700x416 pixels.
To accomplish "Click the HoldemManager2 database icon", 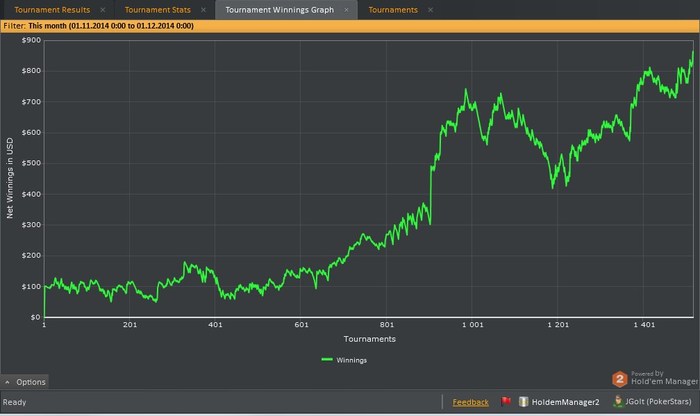I will [523, 402].
